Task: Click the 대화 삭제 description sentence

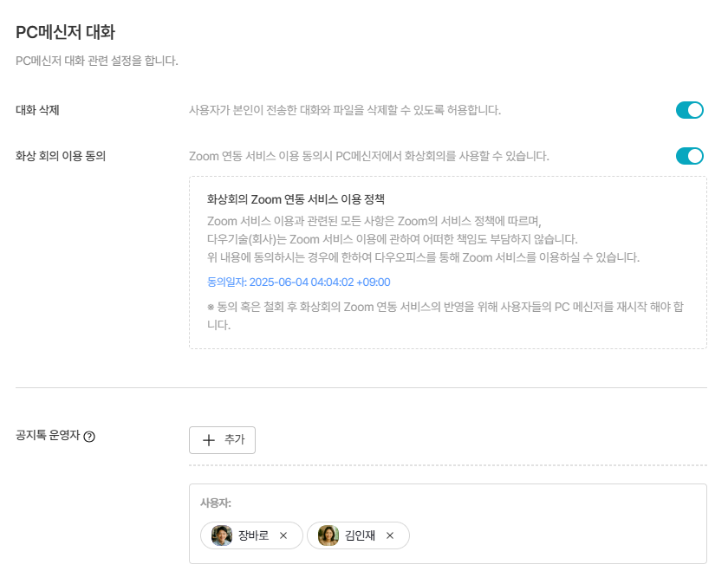Action: coord(345,110)
